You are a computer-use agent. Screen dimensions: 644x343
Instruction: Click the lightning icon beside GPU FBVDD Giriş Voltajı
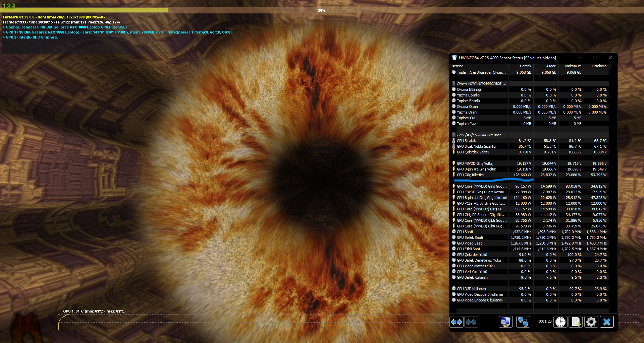(454, 163)
